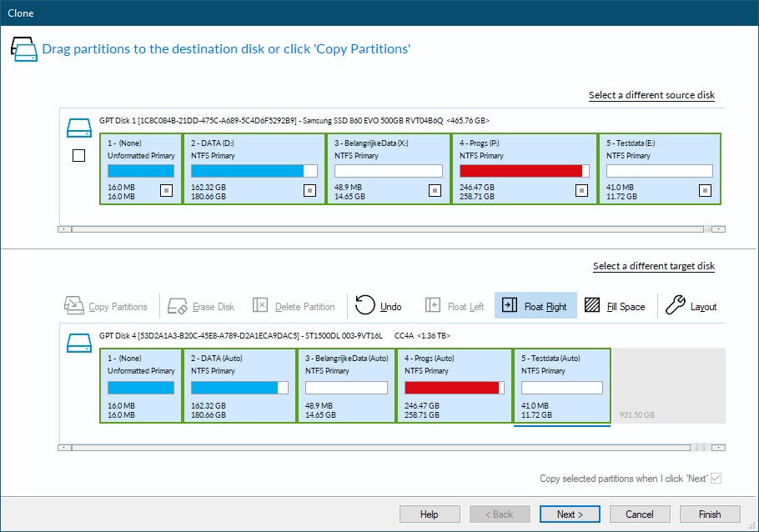Open the Layout wrench tool
Image resolution: width=759 pixels, height=532 pixels.
pyautogui.click(x=675, y=306)
